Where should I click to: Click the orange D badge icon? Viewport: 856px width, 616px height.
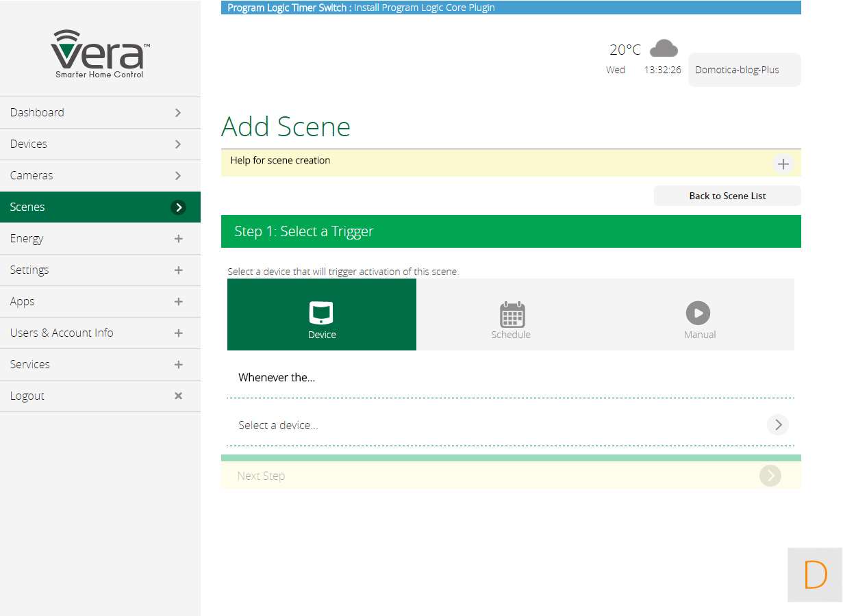point(814,575)
